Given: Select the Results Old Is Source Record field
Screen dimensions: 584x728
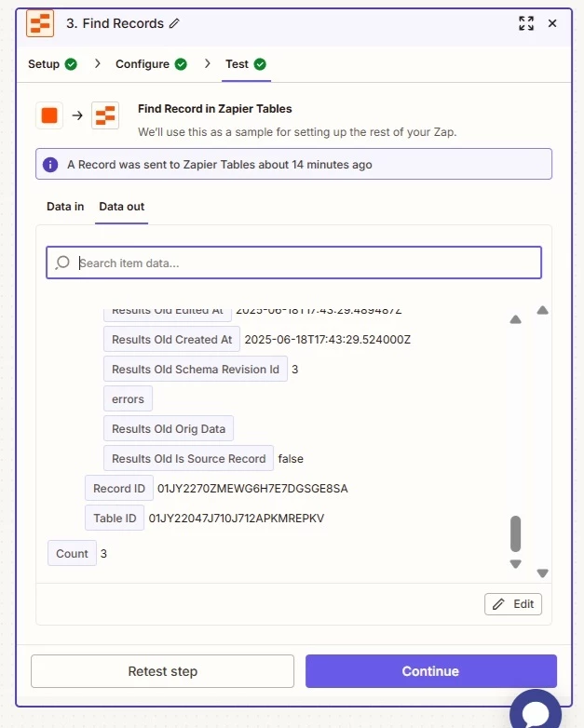Looking at the screenshot, I should pyautogui.click(x=188, y=458).
